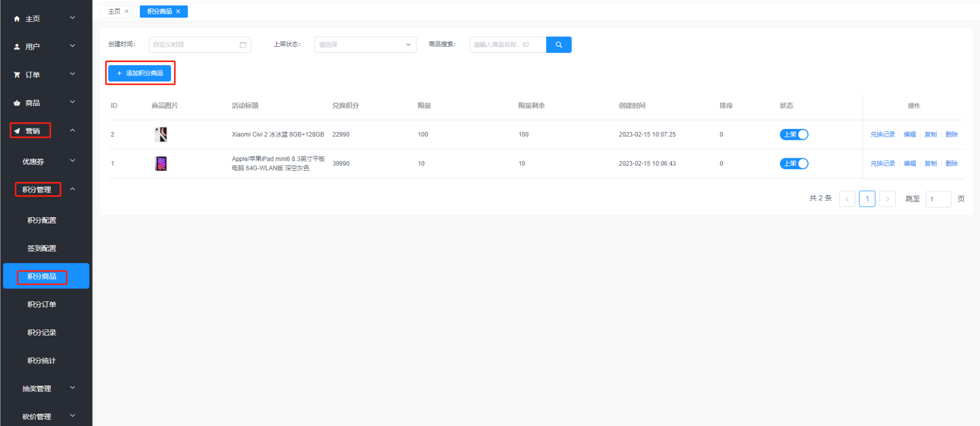Expand the 优惠券 submenu
Image resolution: width=980 pixels, height=426 pixels.
pos(46,161)
